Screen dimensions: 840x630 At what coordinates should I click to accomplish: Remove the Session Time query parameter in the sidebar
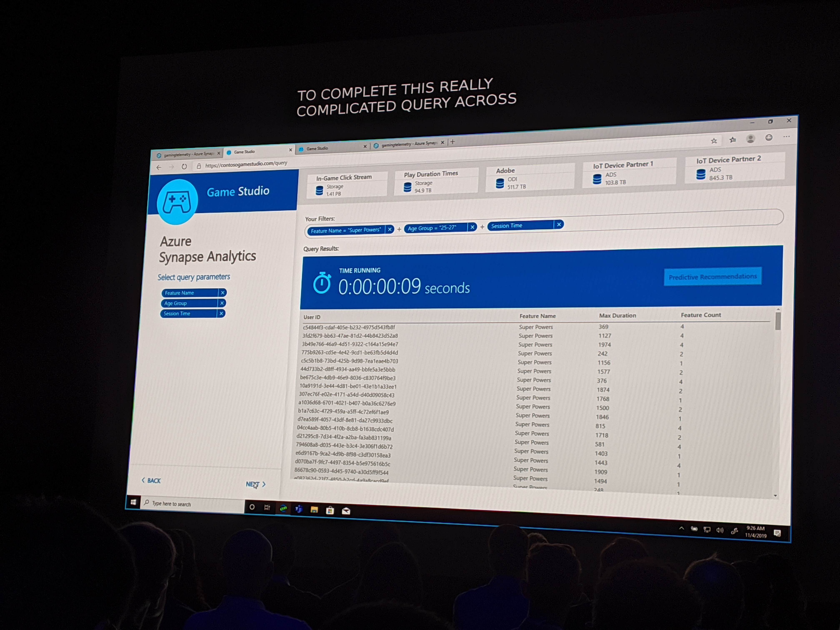click(x=221, y=313)
